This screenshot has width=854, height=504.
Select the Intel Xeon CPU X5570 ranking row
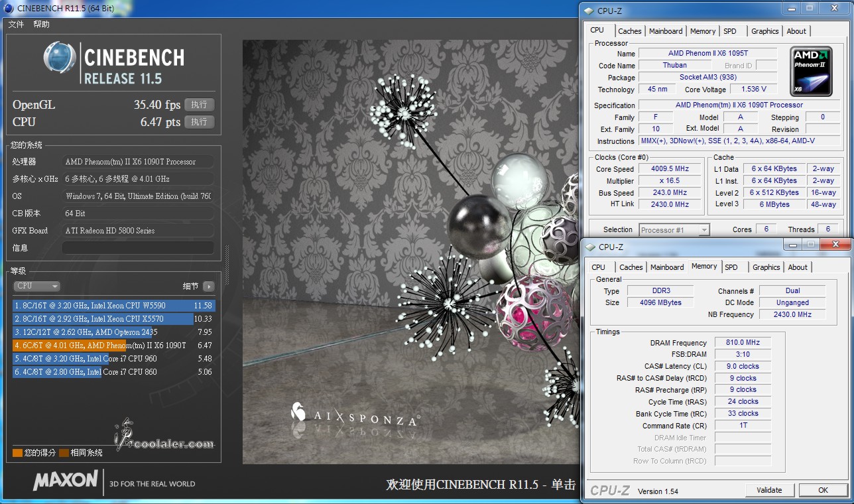tap(113, 319)
